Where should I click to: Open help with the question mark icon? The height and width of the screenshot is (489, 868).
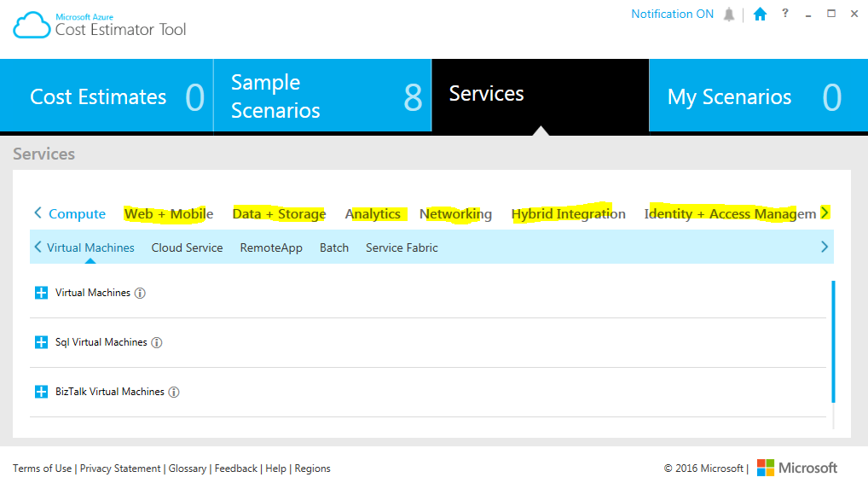pos(785,14)
